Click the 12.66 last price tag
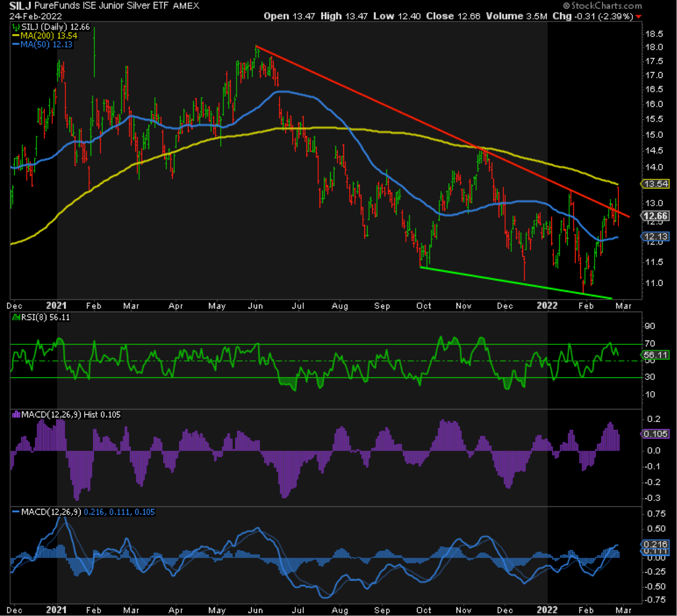The image size is (677, 616). (655, 216)
